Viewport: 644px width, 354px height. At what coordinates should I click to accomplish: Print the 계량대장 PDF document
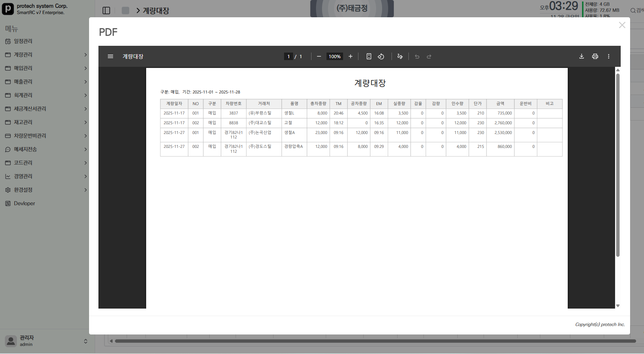tap(595, 56)
